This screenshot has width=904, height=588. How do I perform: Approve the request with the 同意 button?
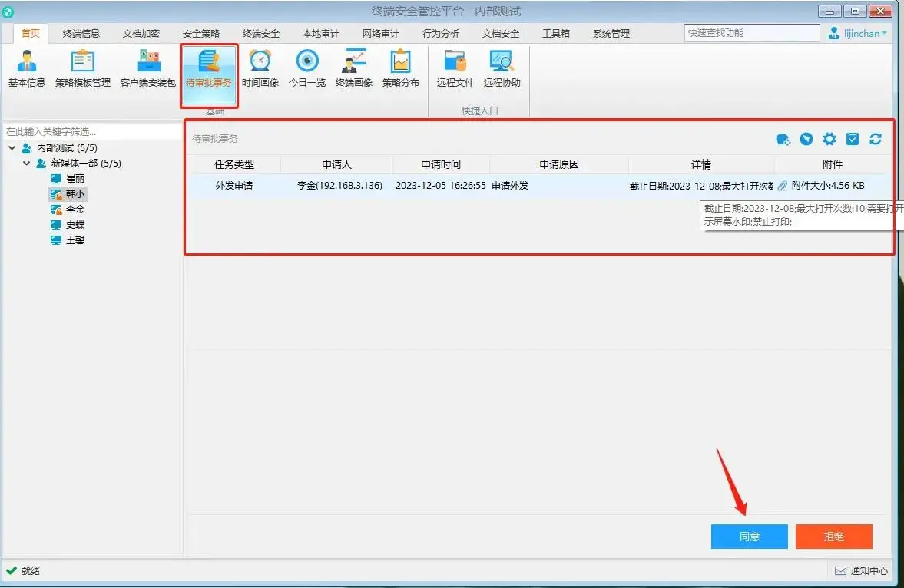(x=749, y=536)
